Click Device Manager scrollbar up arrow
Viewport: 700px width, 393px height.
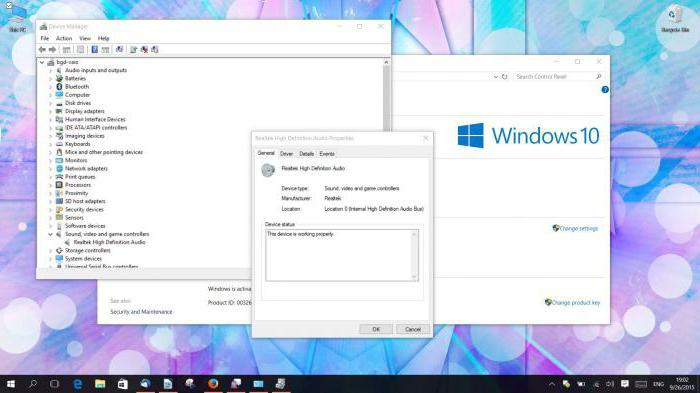pyautogui.click(x=386, y=63)
